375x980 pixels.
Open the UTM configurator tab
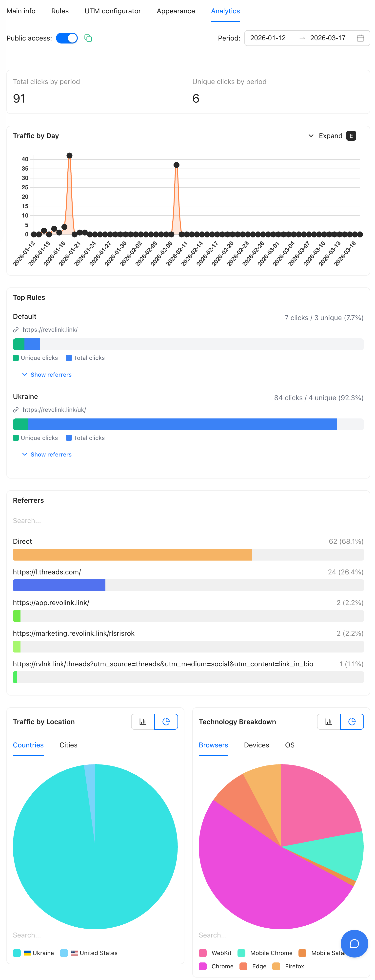click(113, 11)
